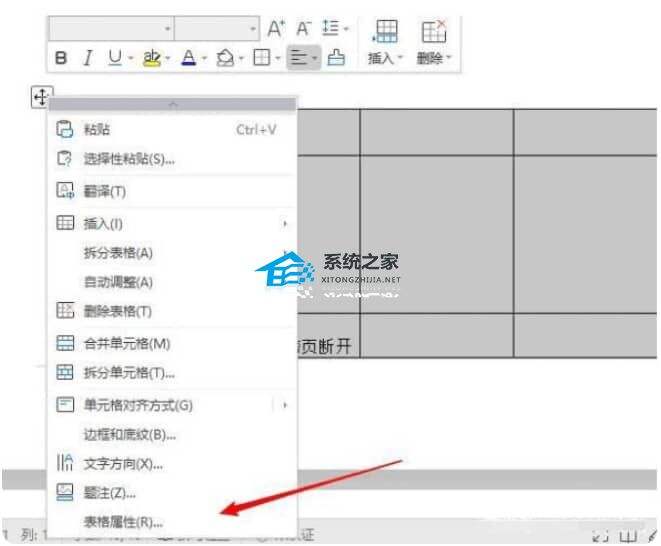The height and width of the screenshot is (546, 661).
Task: Apply Underline formatting
Action: (x=115, y=57)
